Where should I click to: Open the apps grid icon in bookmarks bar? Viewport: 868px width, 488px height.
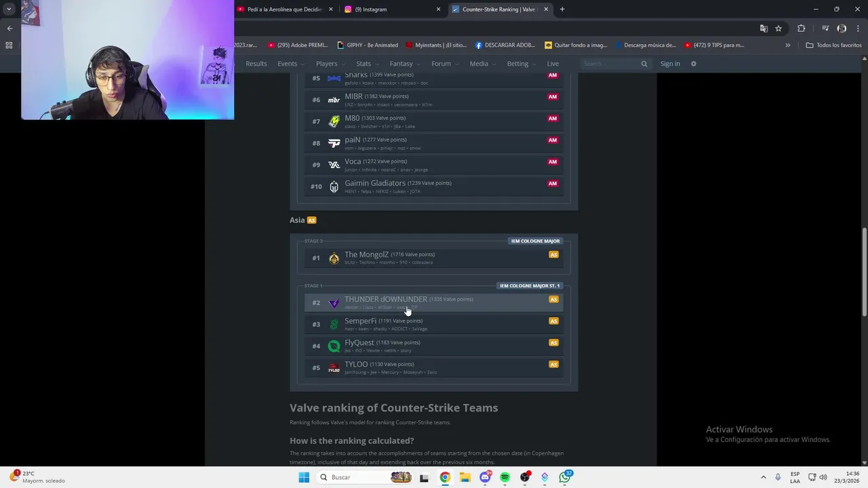[x=9, y=45]
